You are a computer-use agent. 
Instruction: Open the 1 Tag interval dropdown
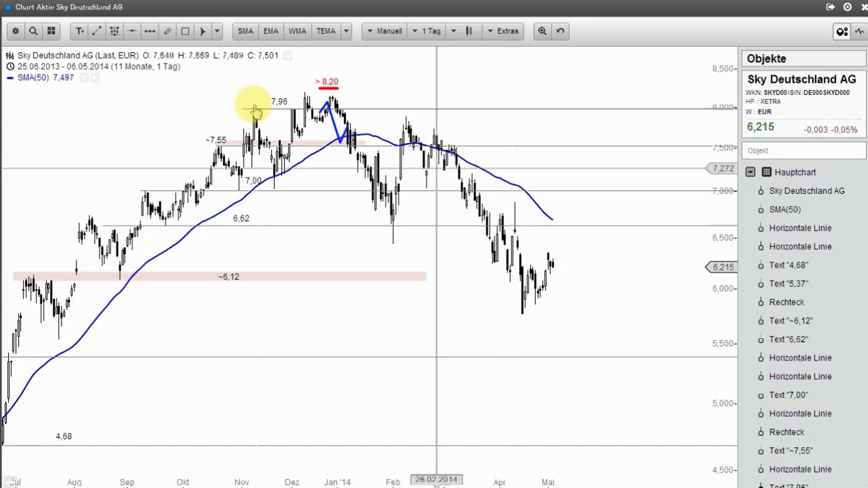(x=427, y=31)
